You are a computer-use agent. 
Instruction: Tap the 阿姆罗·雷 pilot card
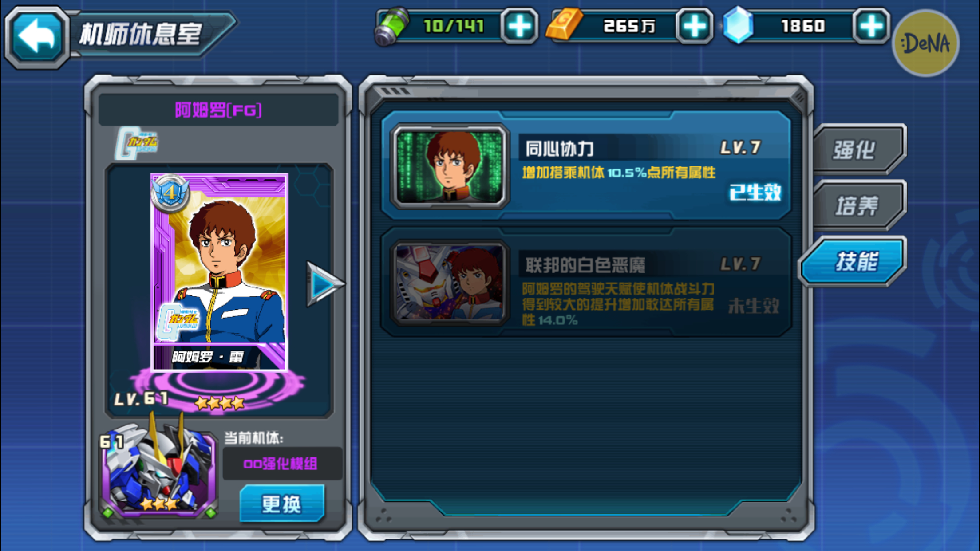pyautogui.click(x=219, y=272)
